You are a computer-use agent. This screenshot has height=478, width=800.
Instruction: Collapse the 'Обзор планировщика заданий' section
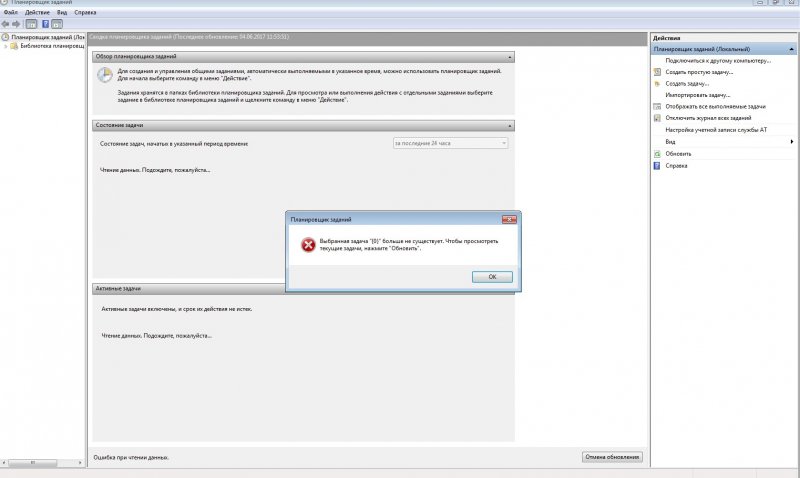[510, 57]
